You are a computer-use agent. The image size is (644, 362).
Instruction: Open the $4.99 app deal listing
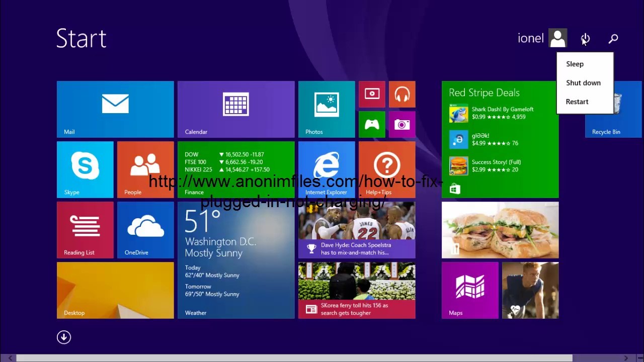(x=484, y=139)
